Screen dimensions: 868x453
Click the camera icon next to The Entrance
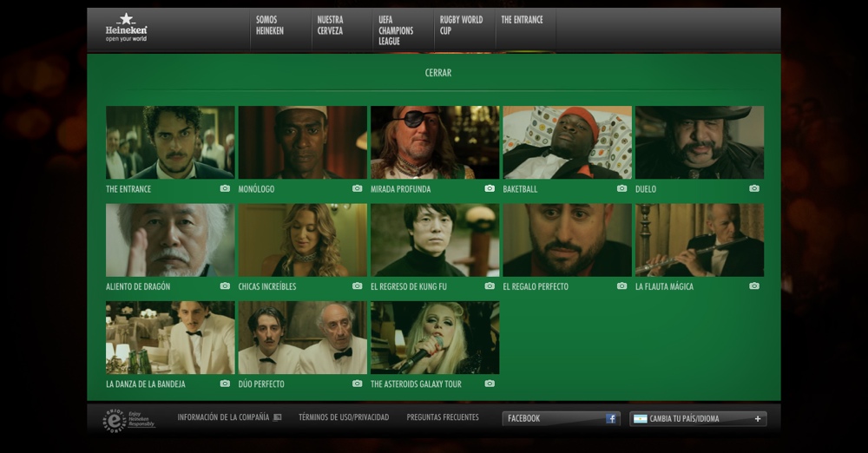[225, 188]
